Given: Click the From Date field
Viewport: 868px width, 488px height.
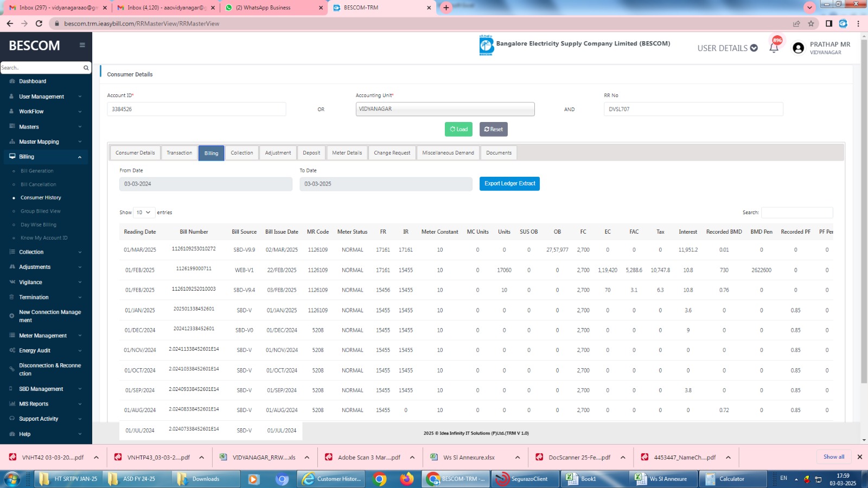Looking at the screenshot, I should [206, 184].
